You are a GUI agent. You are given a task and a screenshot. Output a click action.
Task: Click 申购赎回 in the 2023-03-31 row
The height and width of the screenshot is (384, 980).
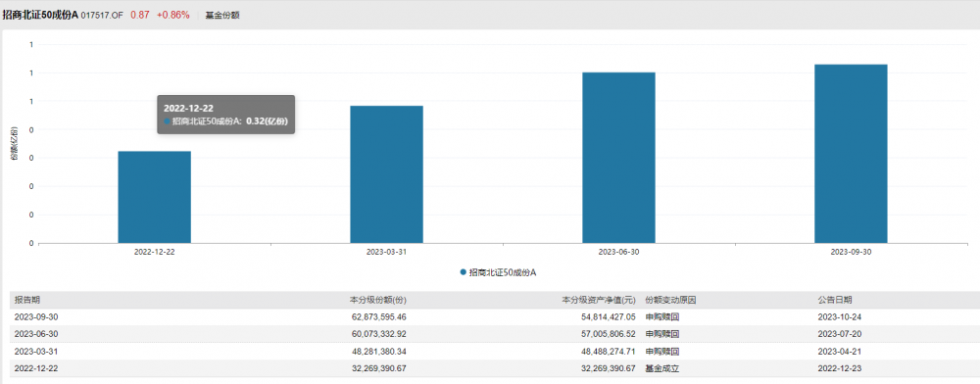coord(661,352)
